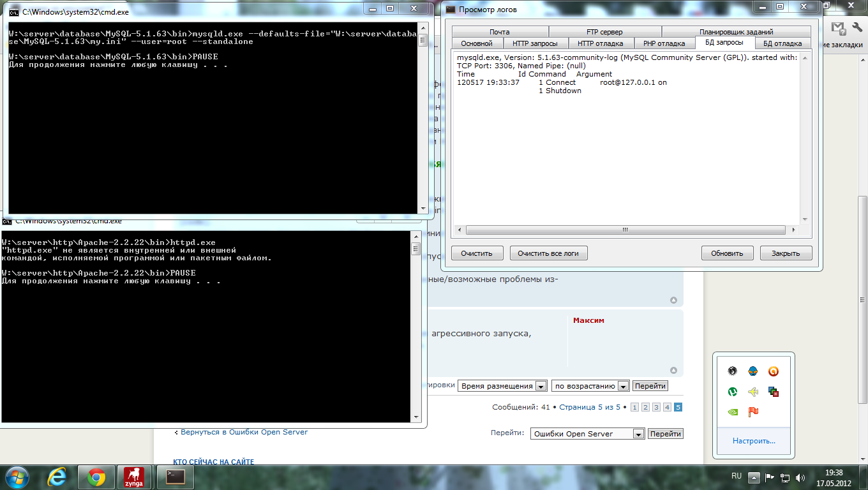868x490 pixels.
Task: Click the command prompt taskbar icon
Action: [x=175, y=477]
